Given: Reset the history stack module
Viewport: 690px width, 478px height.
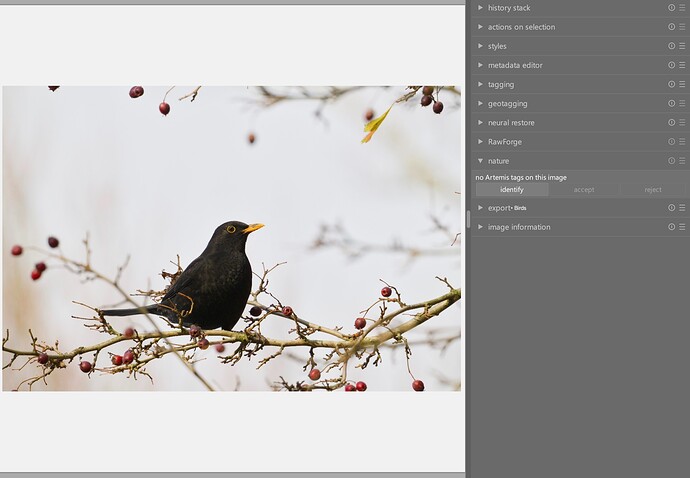Looking at the screenshot, I should pos(672,8).
